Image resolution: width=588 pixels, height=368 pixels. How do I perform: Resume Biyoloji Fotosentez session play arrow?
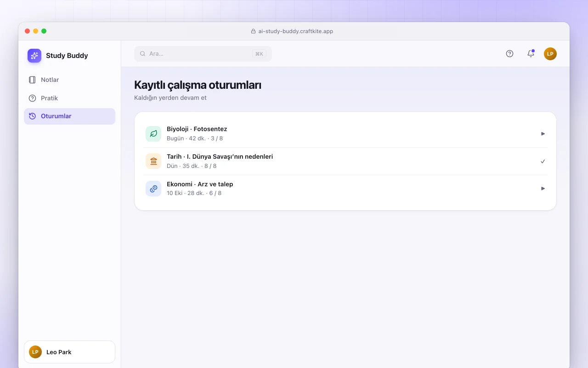(543, 134)
